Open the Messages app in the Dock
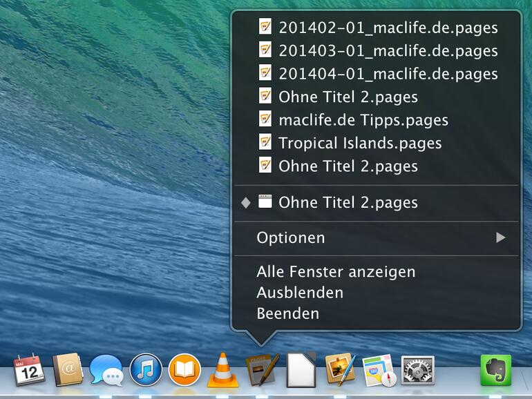The image size is (532, 399). 106,370
